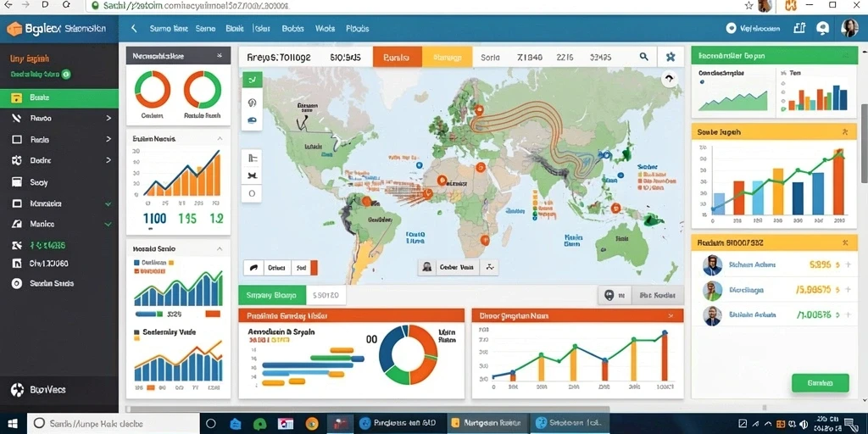Click the right vertical scrollbar thumb
Screen dimensions: 868x434
click(864, 143)
